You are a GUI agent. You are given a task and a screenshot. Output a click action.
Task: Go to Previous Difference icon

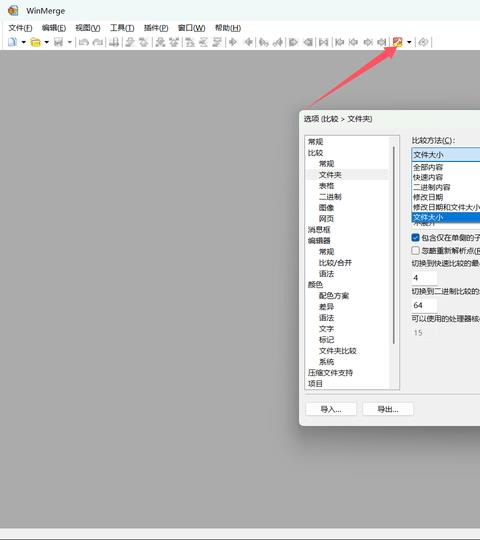[x=143, y=42]
